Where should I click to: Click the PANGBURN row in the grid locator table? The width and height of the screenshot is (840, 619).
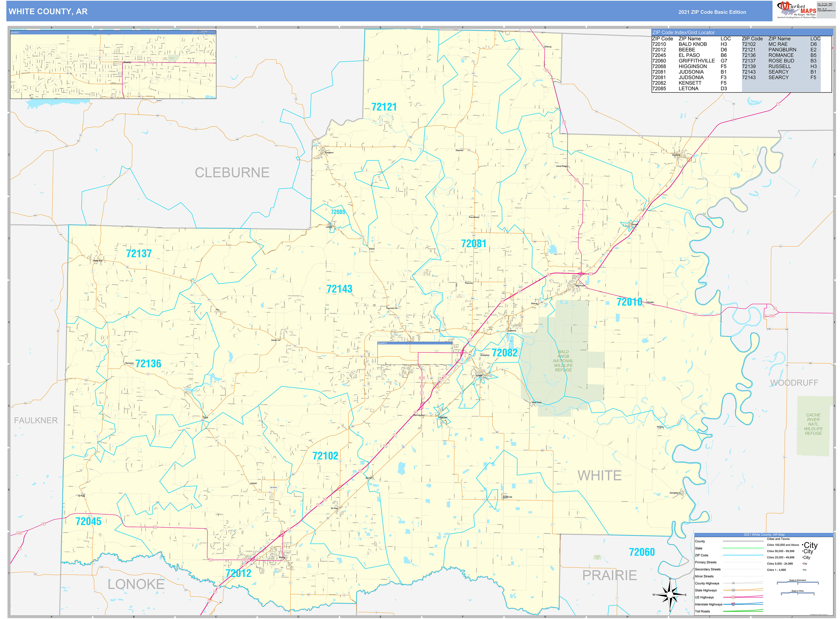pos(783,50)
